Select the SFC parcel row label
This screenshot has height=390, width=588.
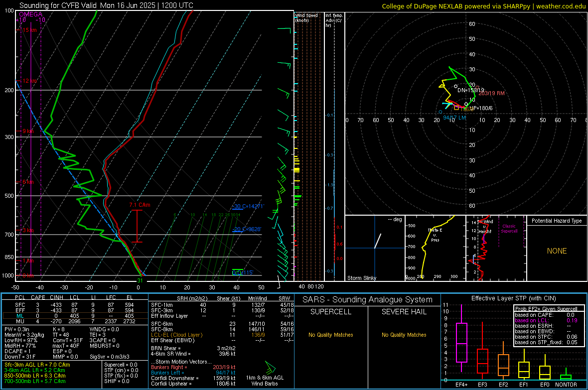click(x=20, y=305)
